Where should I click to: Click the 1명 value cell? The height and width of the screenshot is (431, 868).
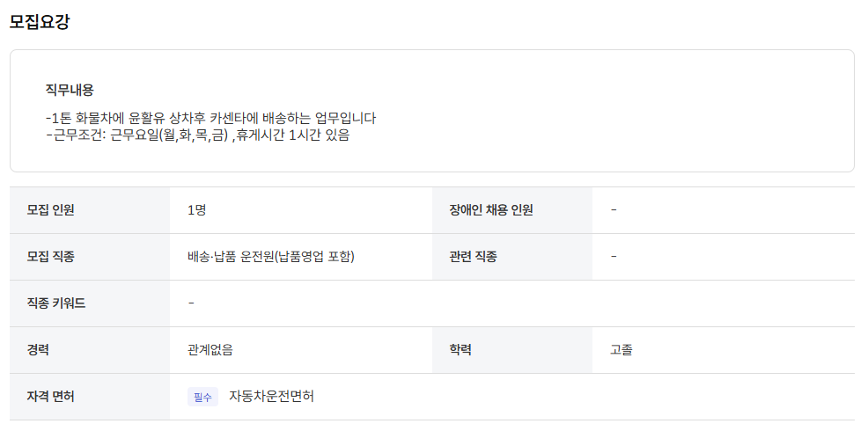(x=301, y=210)
